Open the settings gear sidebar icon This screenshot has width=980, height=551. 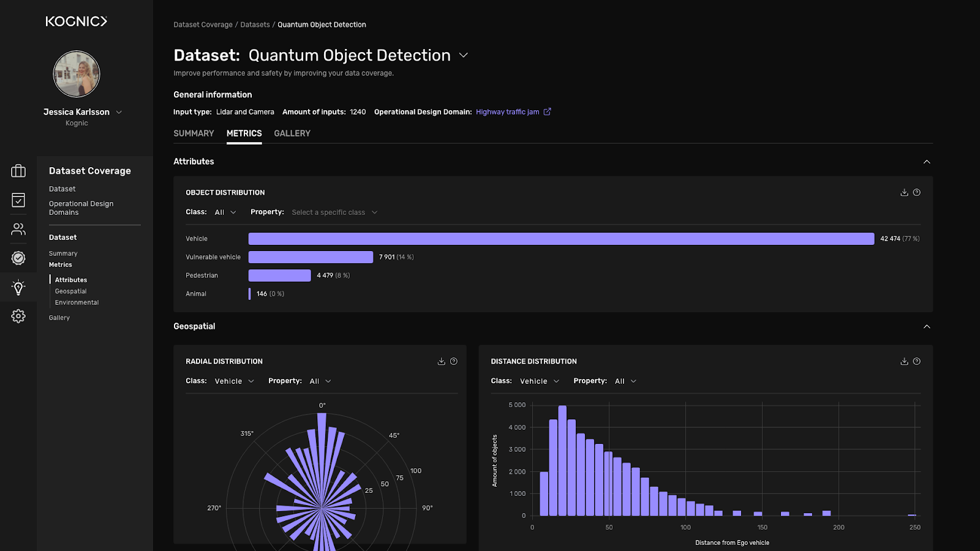18,316
